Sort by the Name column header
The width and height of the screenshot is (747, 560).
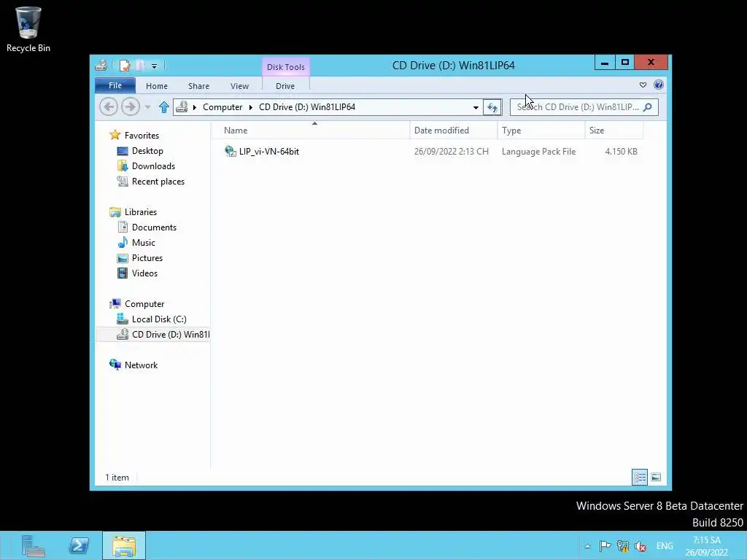pyautogui.click(x=310, y=131)
